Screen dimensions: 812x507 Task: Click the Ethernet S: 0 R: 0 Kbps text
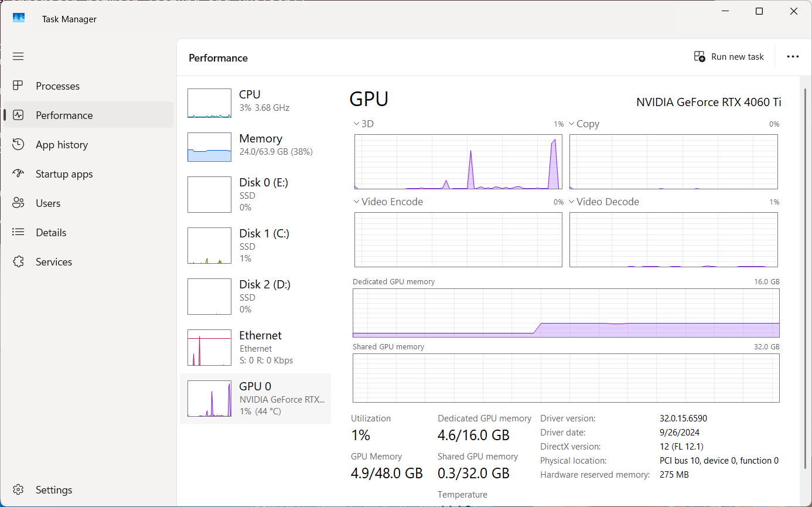tap(266, 360)
